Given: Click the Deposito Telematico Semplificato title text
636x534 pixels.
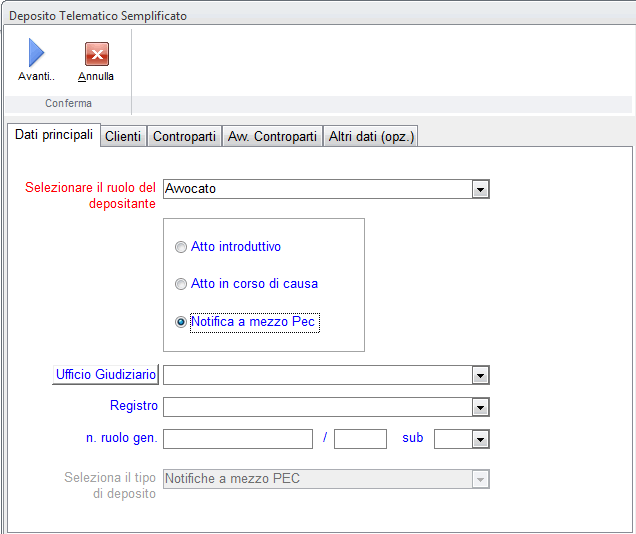Looking at the screenshot, I should click(98, 16).
